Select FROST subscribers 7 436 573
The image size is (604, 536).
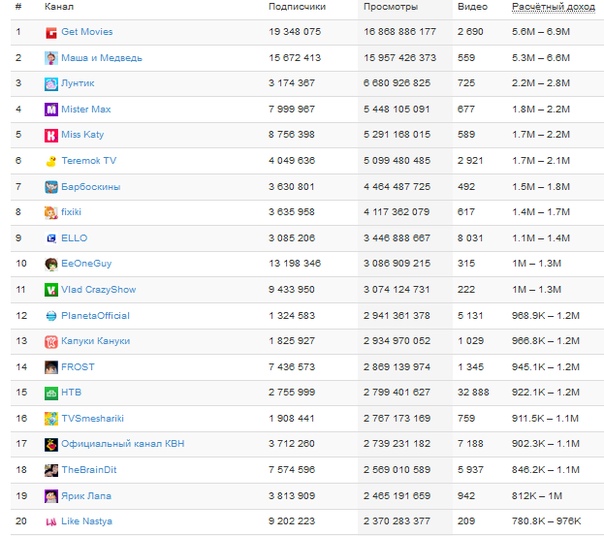292,367
